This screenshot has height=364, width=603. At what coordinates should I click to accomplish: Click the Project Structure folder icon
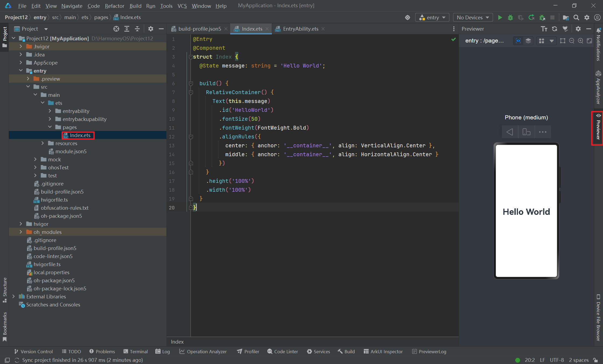tap(566, 17)
